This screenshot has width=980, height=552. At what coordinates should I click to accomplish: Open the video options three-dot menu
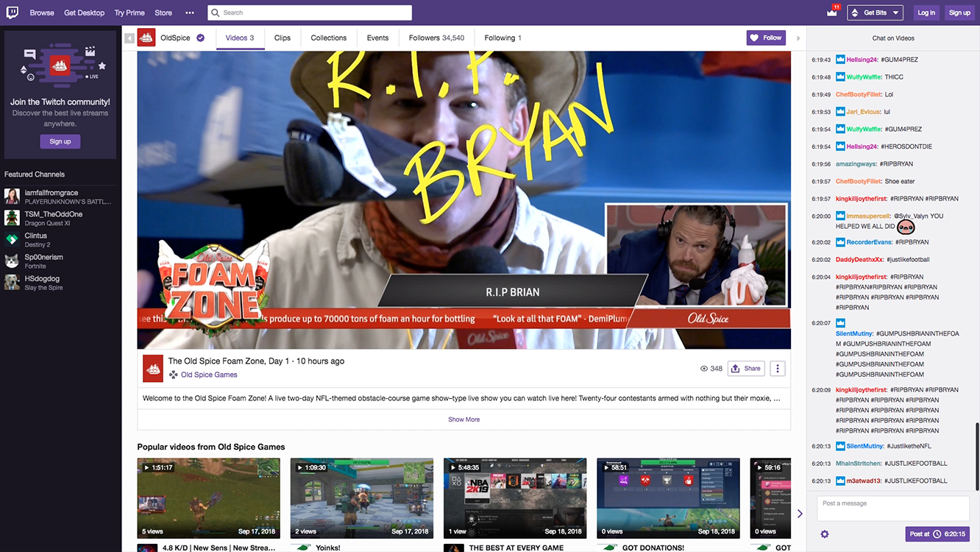point(778,369)
